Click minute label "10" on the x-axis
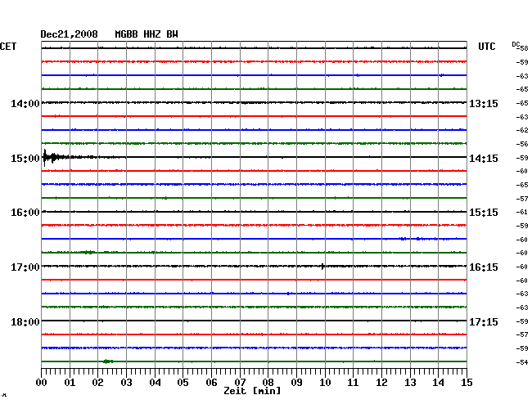The image size is (532, 404). click(325, 383)
